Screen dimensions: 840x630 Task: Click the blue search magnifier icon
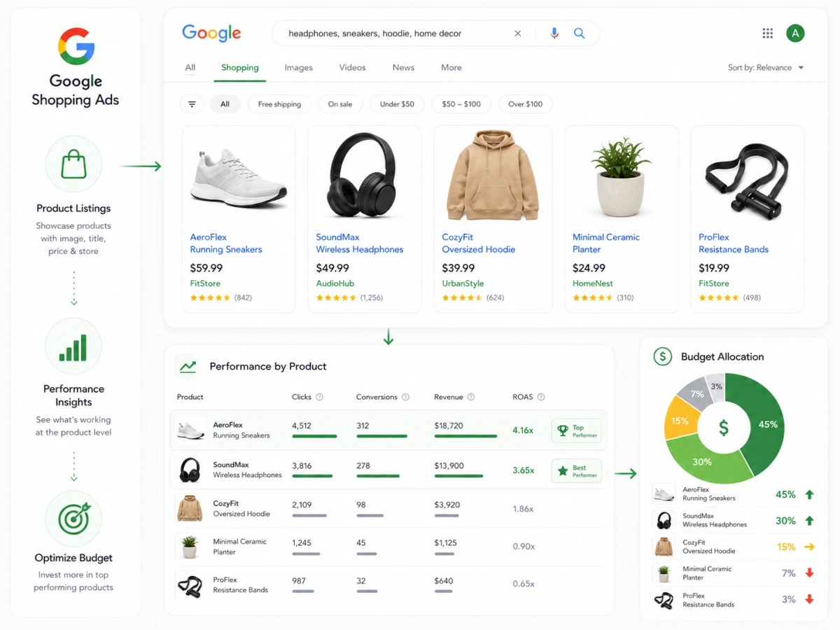pyautogui.click(x=580, y=33)
